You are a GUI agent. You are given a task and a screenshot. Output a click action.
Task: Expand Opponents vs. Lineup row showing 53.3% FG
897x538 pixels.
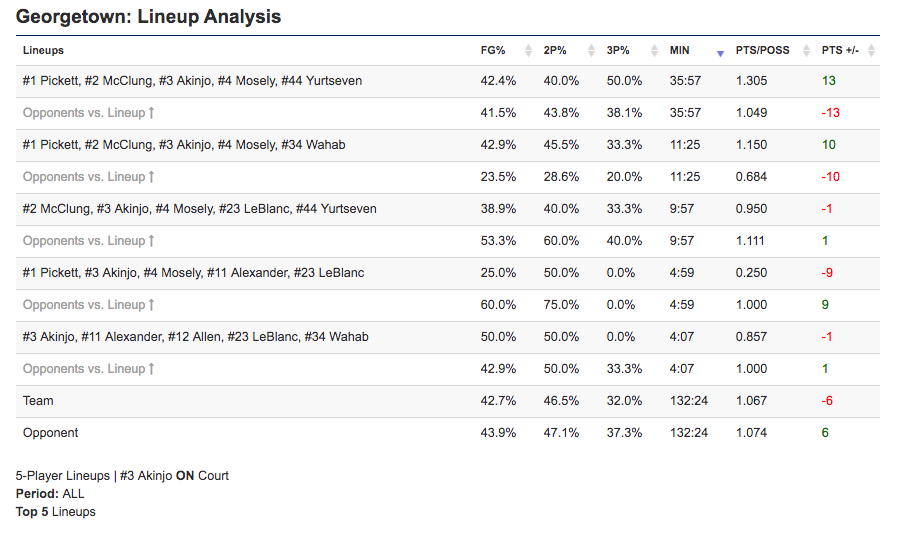coord(88,241)
